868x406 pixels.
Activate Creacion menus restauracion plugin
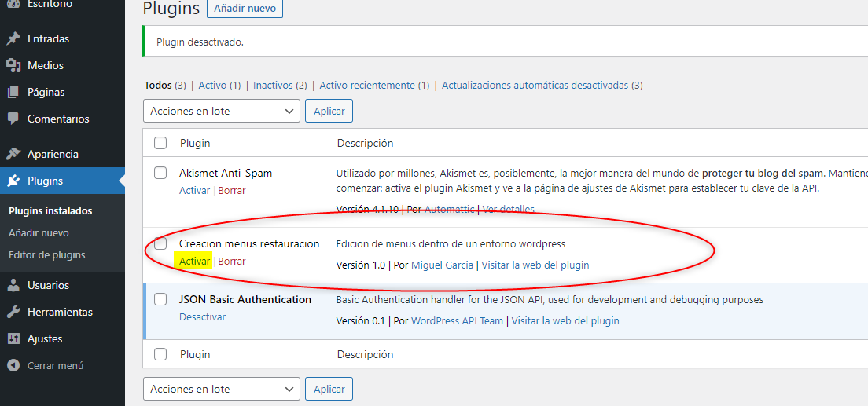pyautogui.click(x=194, y=261)
